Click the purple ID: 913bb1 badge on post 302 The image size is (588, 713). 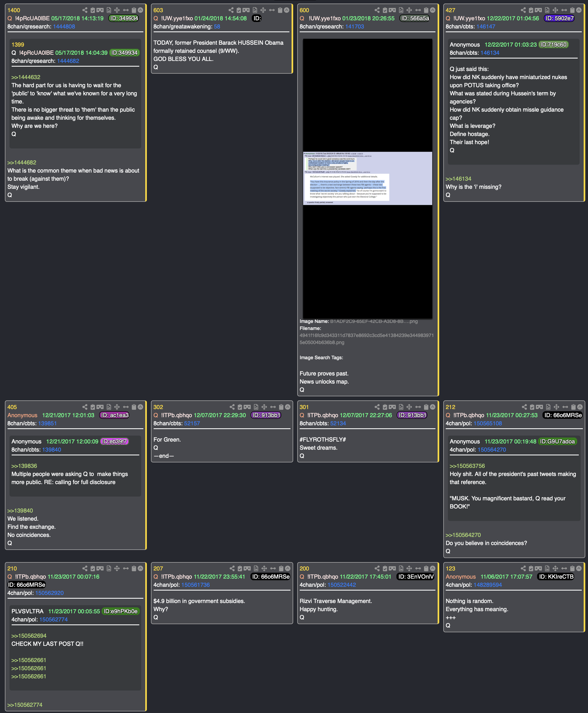[266, 415]
